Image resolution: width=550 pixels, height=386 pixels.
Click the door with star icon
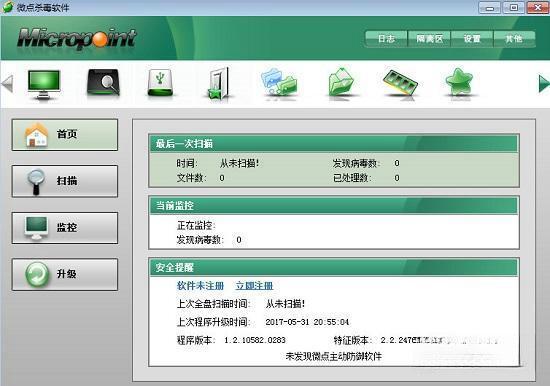click(218, 84)
